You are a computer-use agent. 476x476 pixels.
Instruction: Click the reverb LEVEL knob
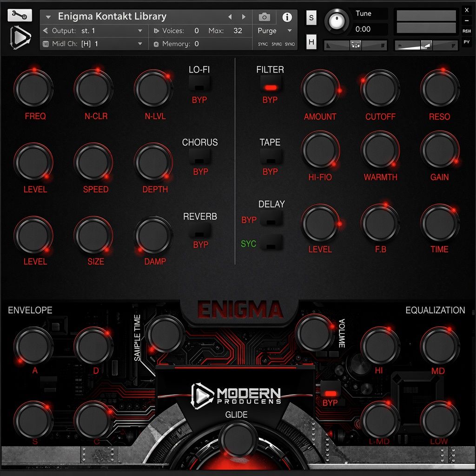click(33, 235)
